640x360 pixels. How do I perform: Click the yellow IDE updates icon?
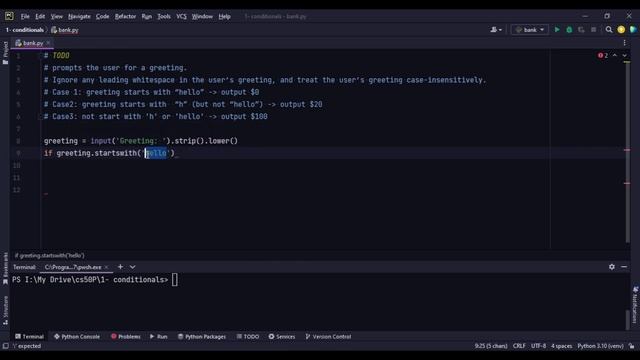pyautogui.click(x=621, y=30)
